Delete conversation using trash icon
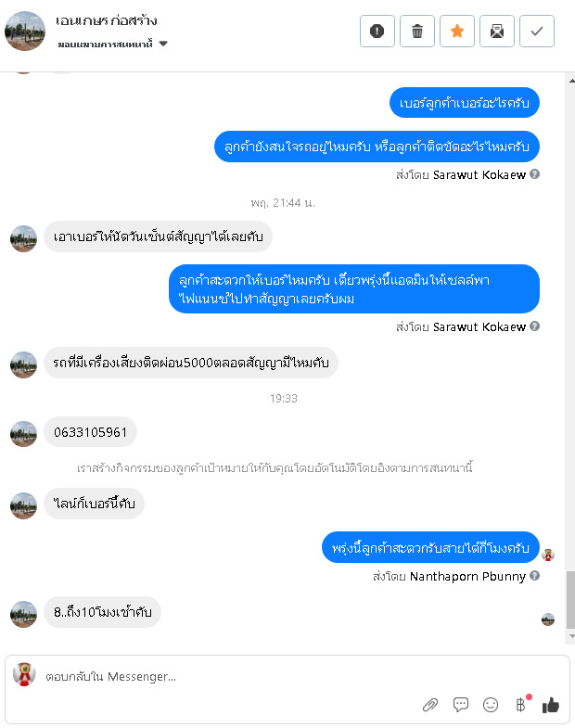This screenshot has height=728, width=575. (417, 32)
